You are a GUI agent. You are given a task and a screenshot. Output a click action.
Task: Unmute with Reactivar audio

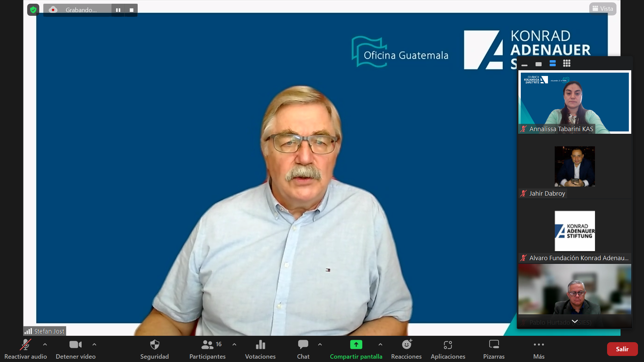[x=26, y=349]
